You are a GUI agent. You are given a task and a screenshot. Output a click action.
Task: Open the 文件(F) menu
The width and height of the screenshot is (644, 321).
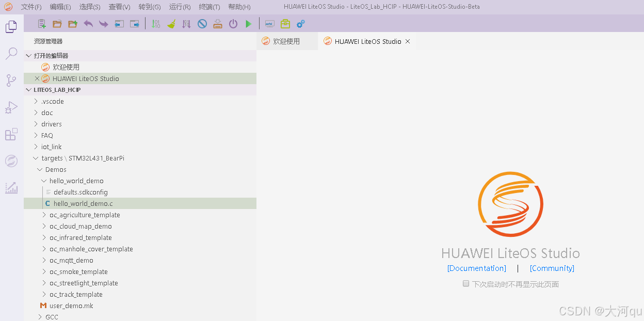(31, 7)
